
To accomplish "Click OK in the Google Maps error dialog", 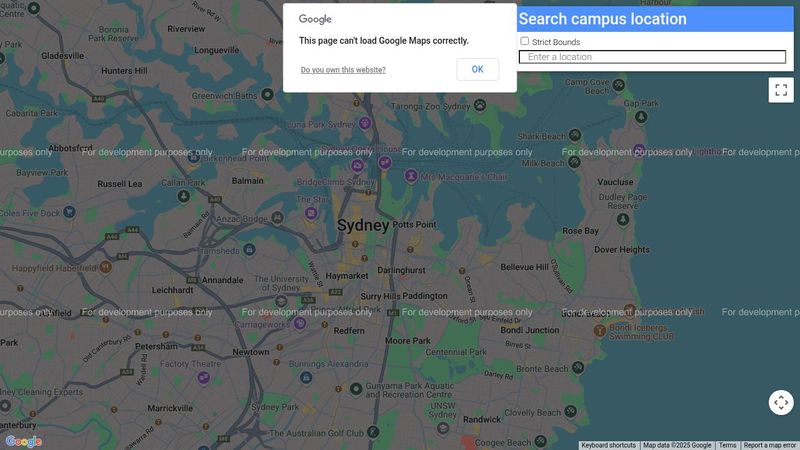I will pyautogui.click(x=477, y=69).
